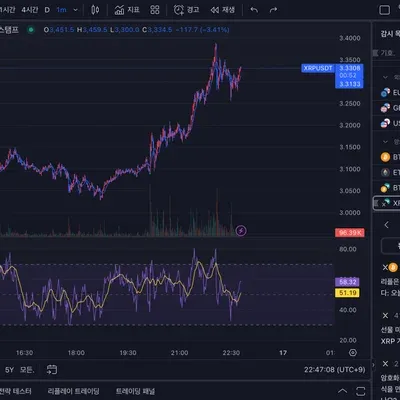400x400 pixels.
Task: Click the 3.3500 price axis label
Action: coord(350,60)
